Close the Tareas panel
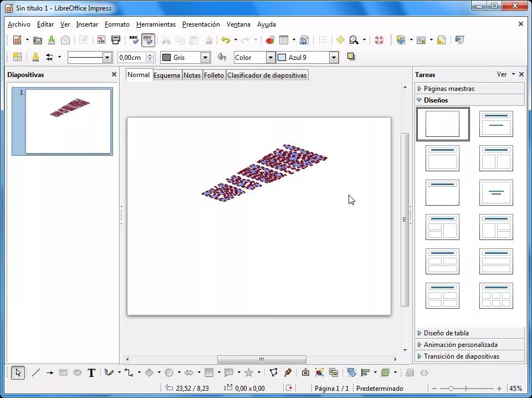 521,74
